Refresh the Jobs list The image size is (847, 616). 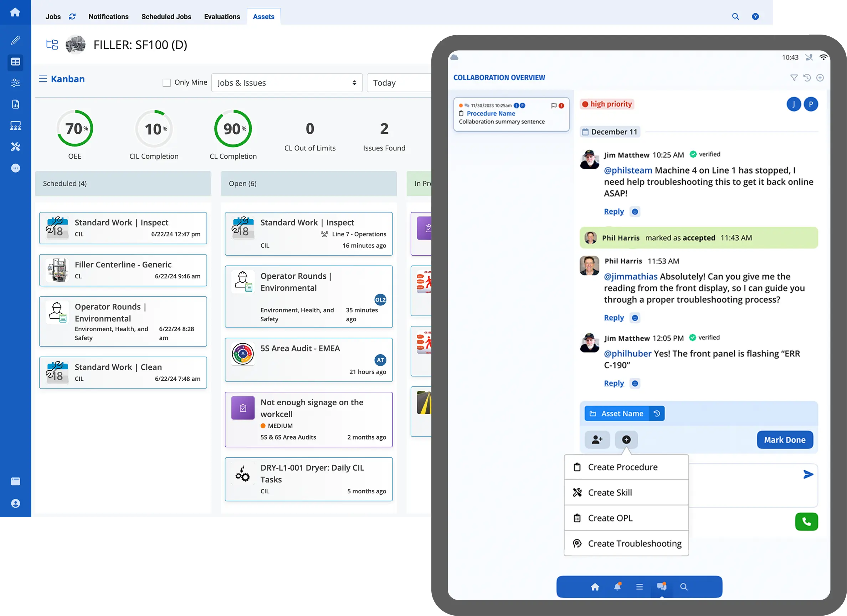tap(72, 16)
